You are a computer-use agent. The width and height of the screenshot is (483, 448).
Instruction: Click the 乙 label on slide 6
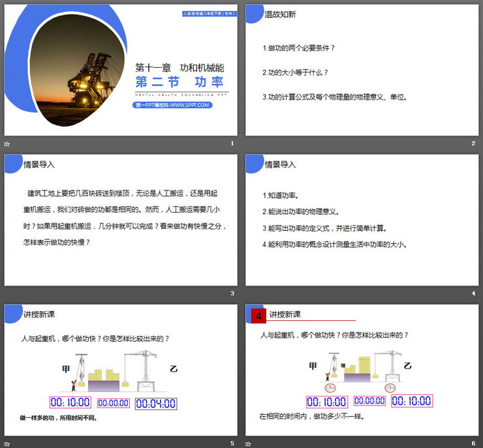407,366
